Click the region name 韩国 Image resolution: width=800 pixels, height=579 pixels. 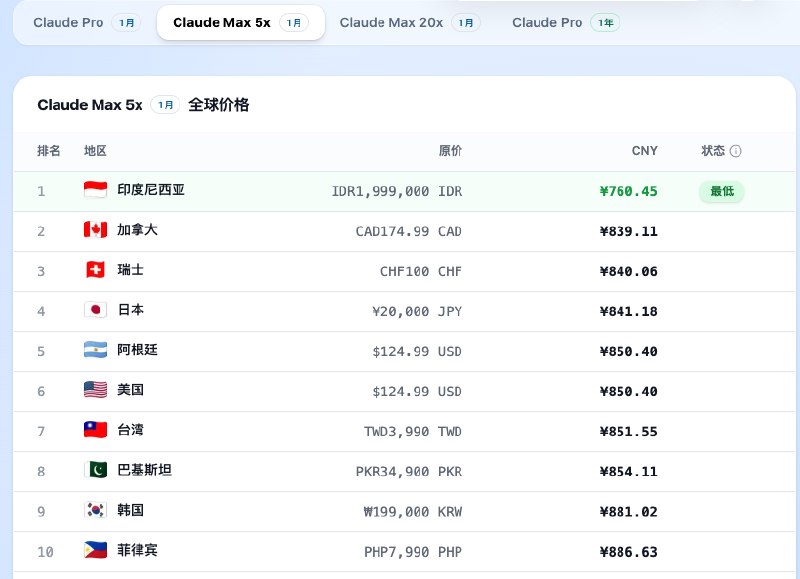pyautogui.click(x=131, y=510)
